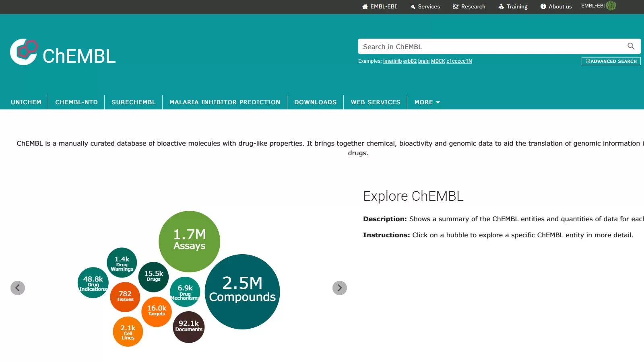Click the 16.0k Targets bubble
The image size is (644, 362).
click(x=157, y=312)
